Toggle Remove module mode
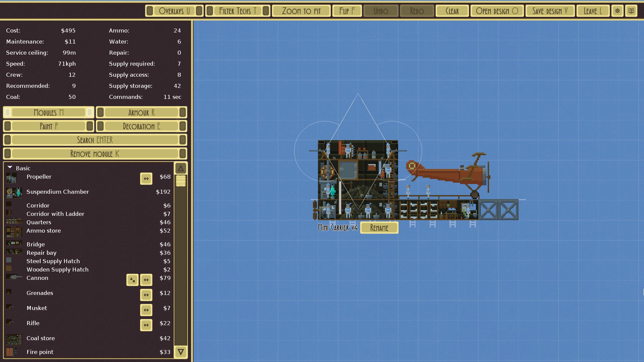 pos(95,154)
